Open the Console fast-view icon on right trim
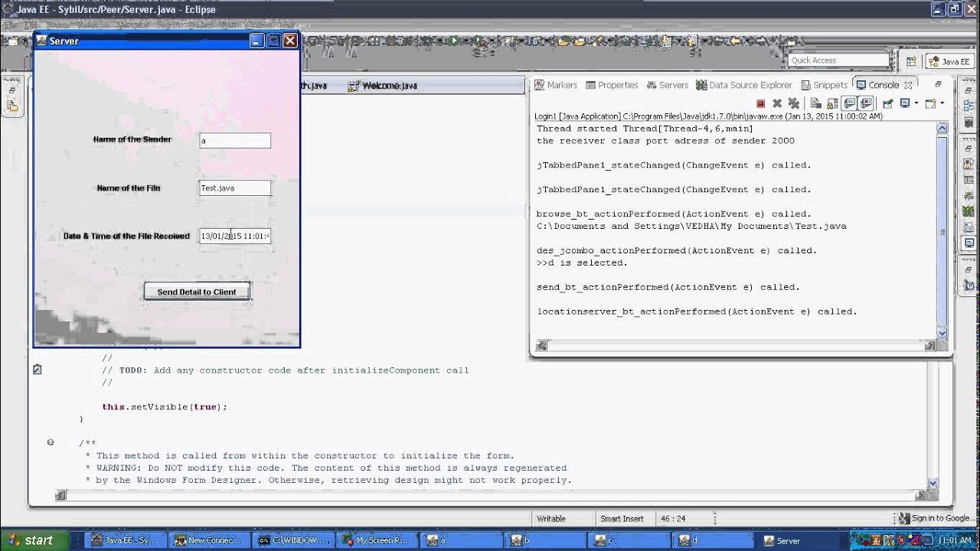Screen dimensions: 980x551 [969, 243]
